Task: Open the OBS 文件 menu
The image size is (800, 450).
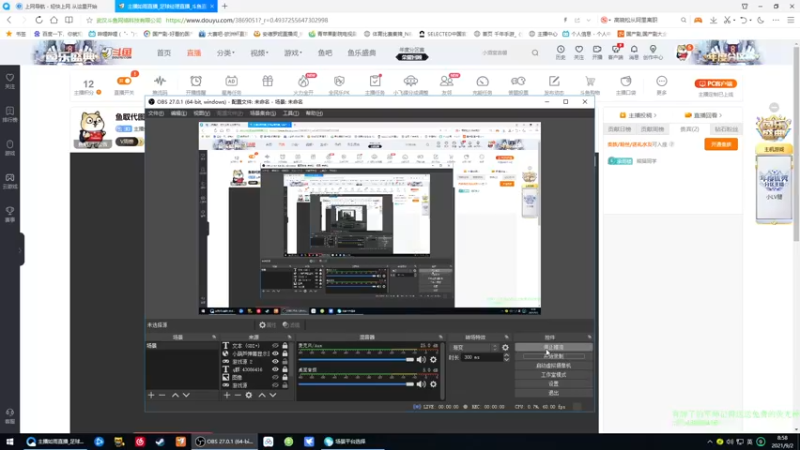Action: (156, 113)
